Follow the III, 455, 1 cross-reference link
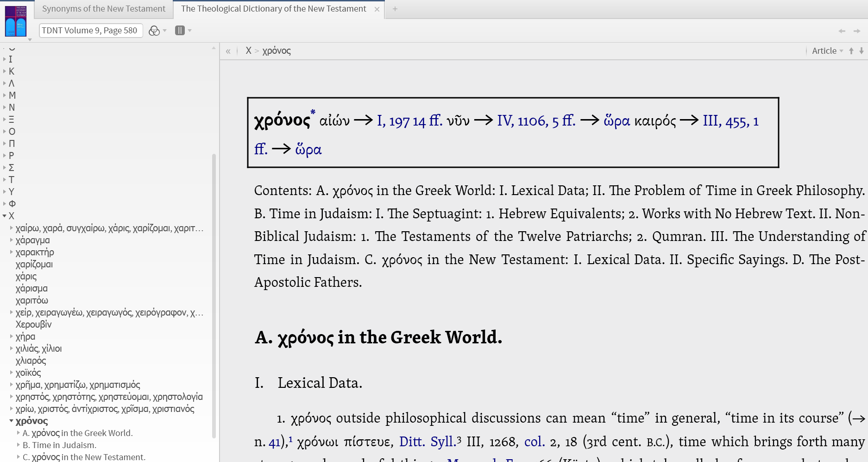Screen dimensions: 868x462 click(x=730, y=121)
